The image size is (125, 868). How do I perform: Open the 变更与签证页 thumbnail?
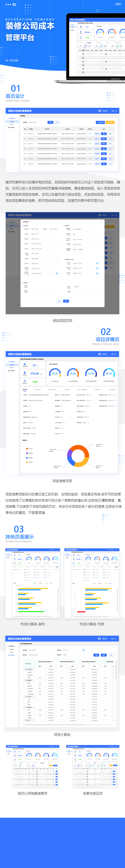92,767
